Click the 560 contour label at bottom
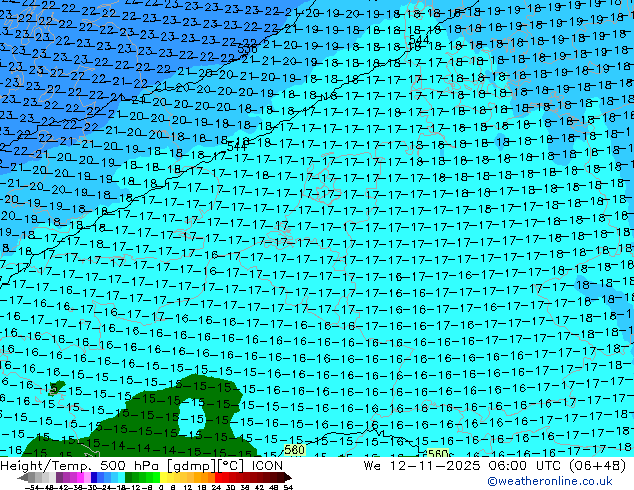The width and height of the screenshot is (634, 490). (x=438, y=454)
